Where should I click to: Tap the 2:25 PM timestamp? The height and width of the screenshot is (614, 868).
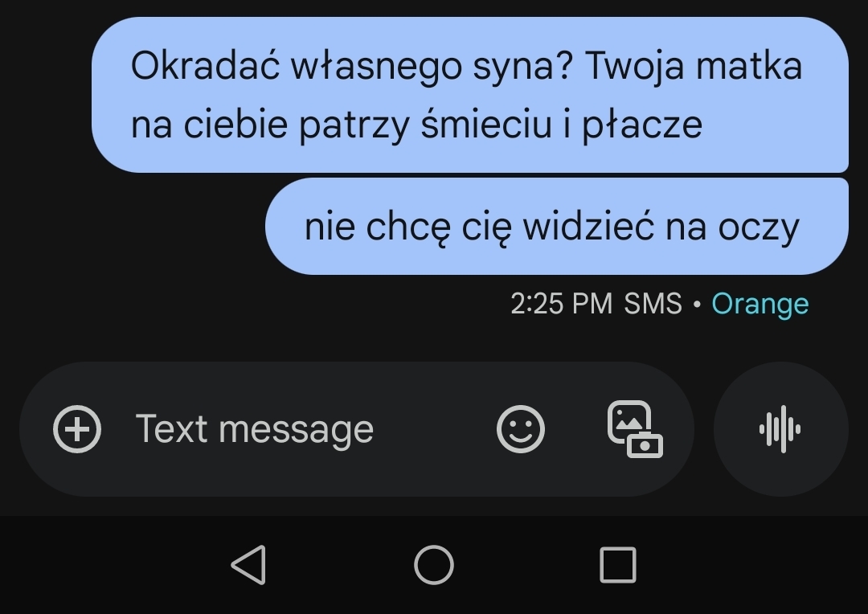pos(561,304)
